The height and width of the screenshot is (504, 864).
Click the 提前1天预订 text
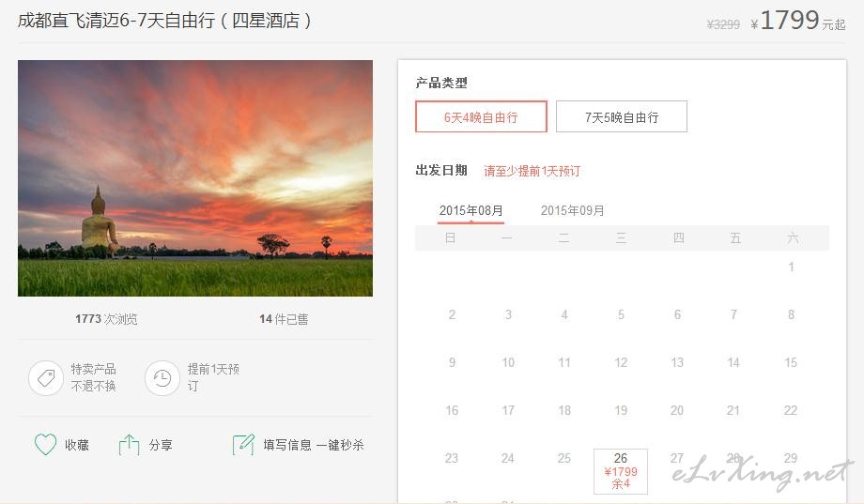pyautogui.click(x=213, y=377)
